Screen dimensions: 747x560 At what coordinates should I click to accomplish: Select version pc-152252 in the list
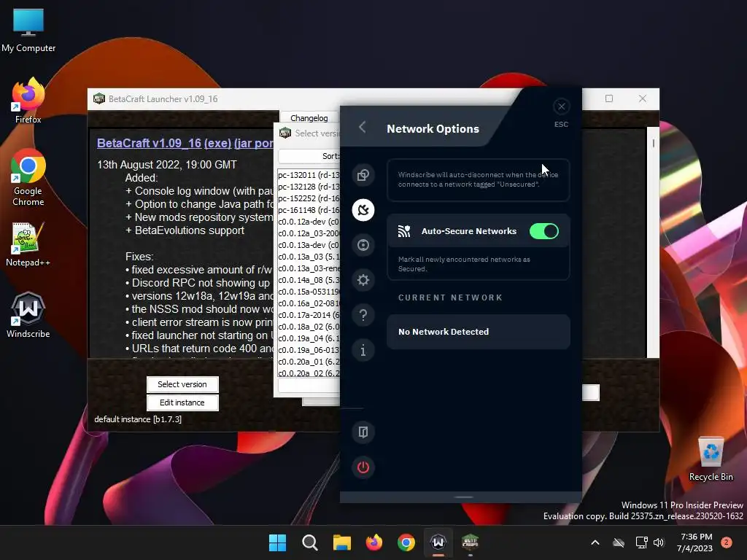[x=309, y=198]
